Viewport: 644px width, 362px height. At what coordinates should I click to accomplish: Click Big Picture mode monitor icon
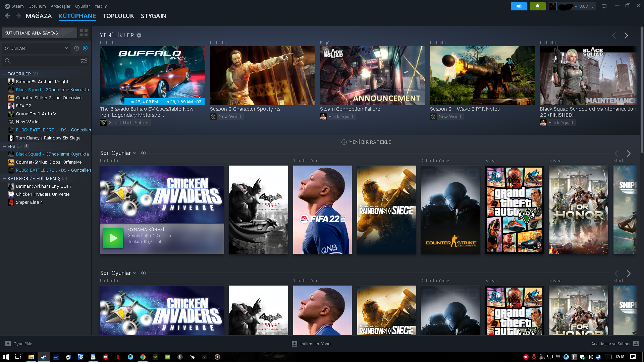click(x=604, y=6)
